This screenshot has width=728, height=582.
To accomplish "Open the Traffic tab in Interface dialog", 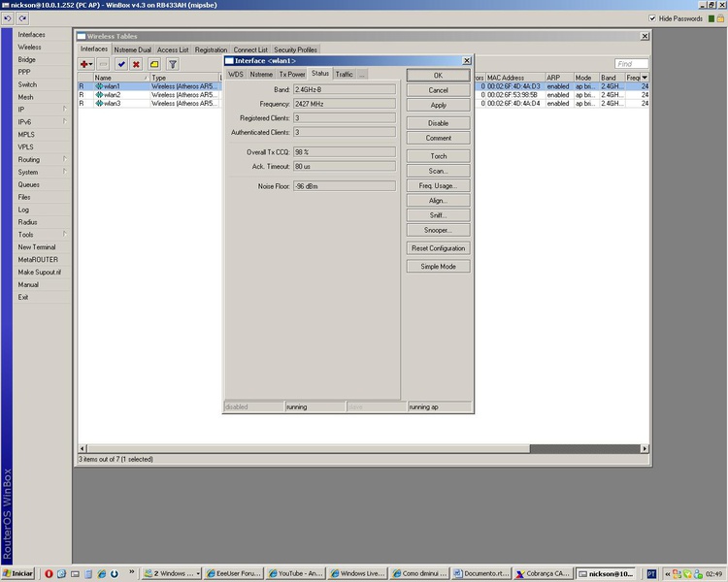I will (x=344, y=75).
